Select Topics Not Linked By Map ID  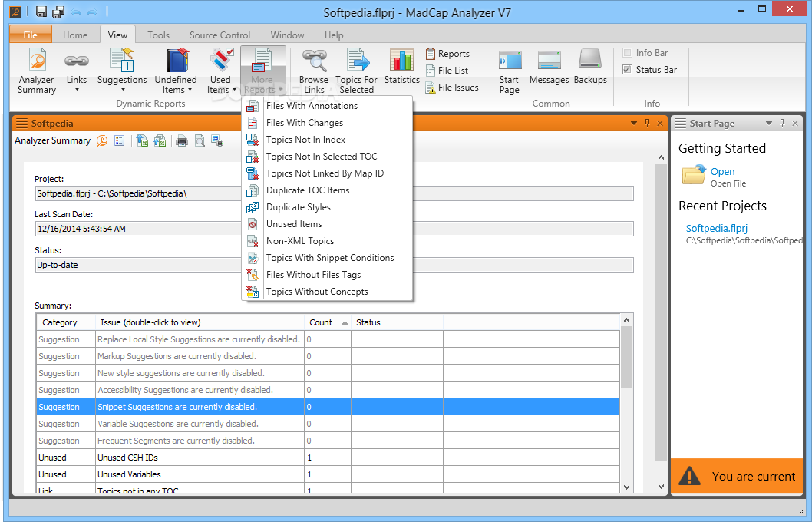327,173
